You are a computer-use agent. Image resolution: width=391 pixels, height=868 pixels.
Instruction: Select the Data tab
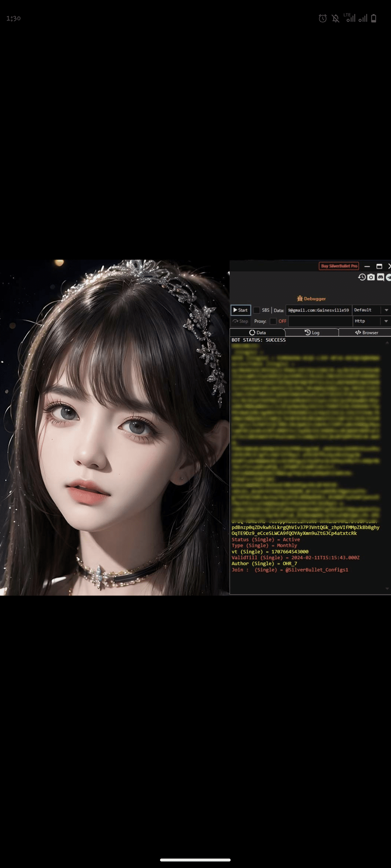[x=257, y=332]
